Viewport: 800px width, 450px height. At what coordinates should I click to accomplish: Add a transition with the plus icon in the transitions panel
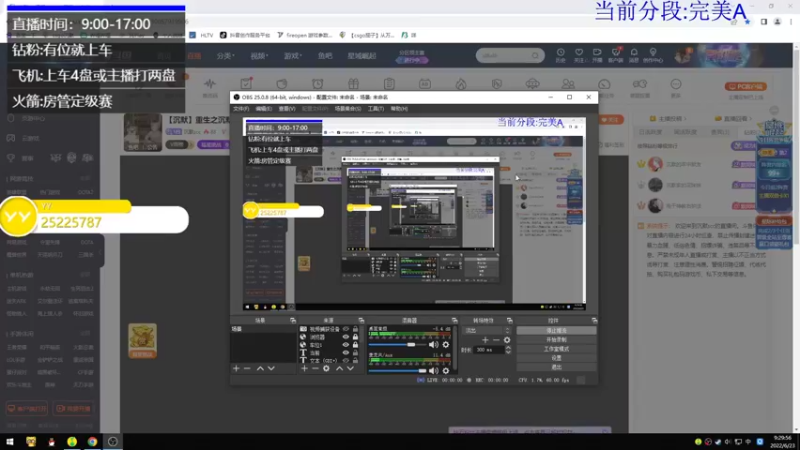[x=485, y=340]
